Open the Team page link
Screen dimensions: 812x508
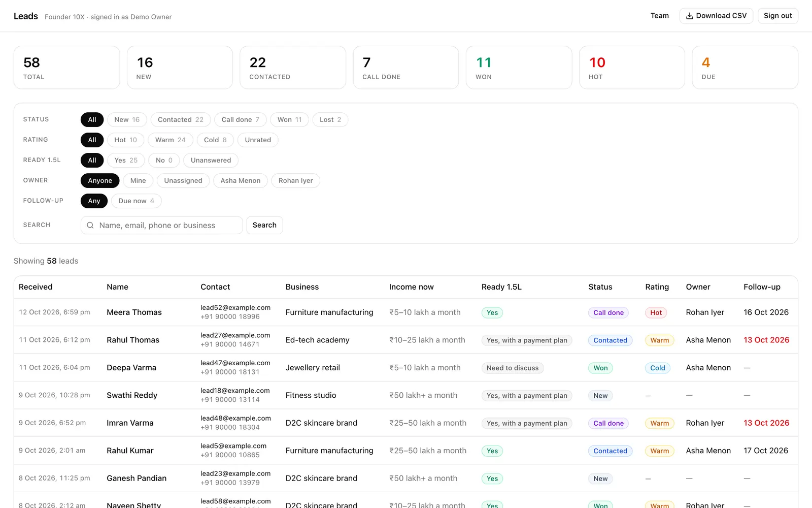tap(659, 16)
